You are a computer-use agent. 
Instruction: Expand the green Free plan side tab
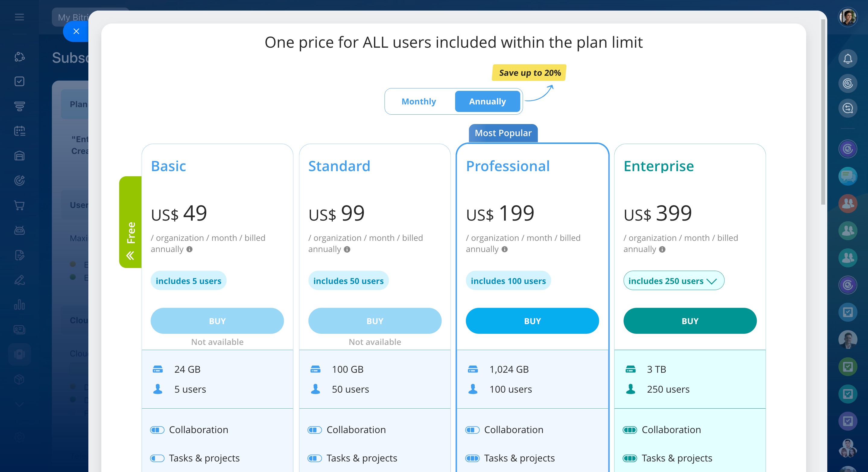click(x=130, y=222)
